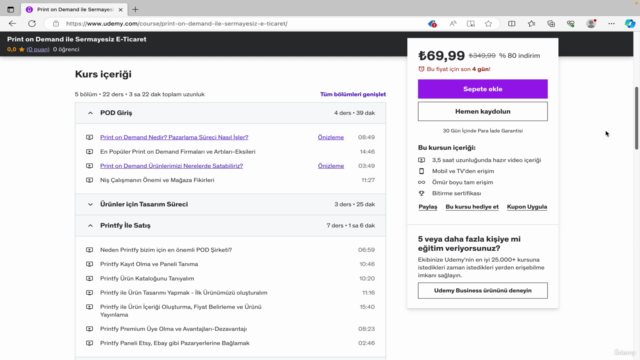Viewport: 640px width, 360px height.
Task: Click the ₺69,99 price text
Action: pyautogui.click(x=441, y=56)
